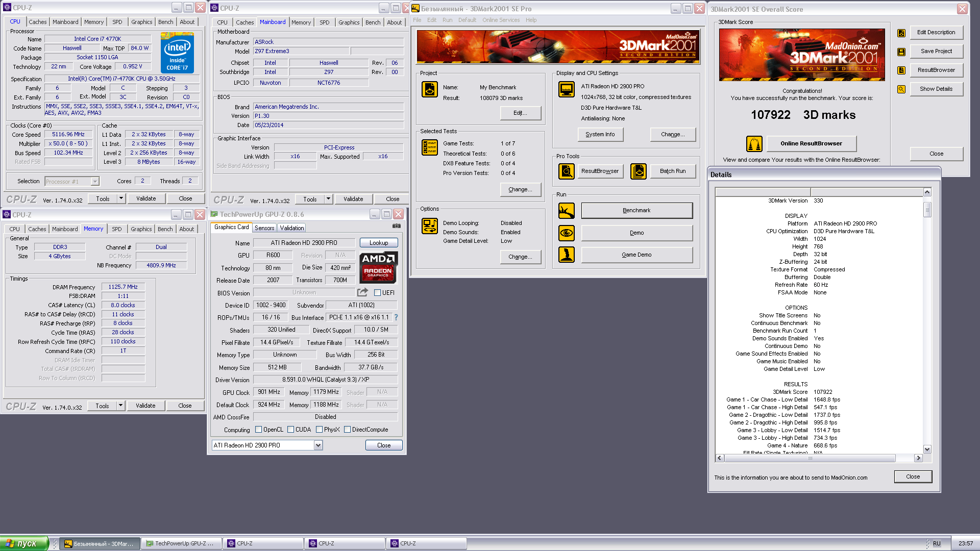Click the Show Details magnifier icon
This screenshot has width=980, height=551.
point(901,89)
